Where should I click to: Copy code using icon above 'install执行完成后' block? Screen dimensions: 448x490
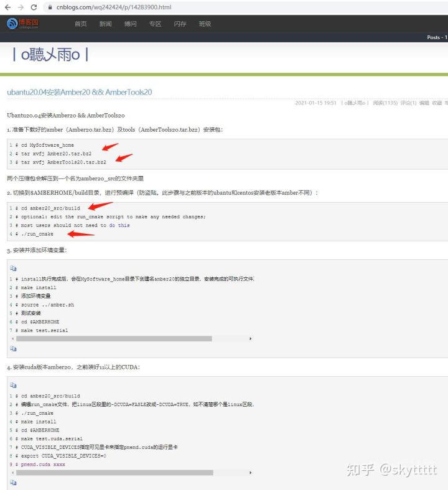tap(13, 268)
